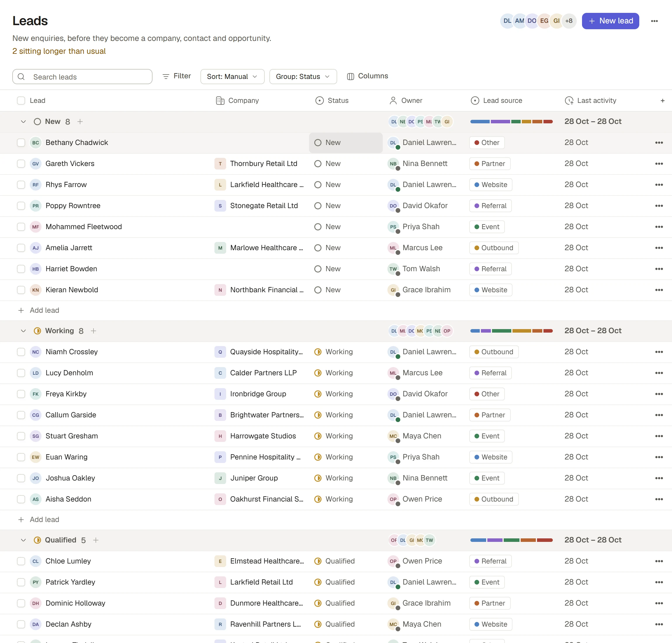Open the Filter button

pos(176,76)
